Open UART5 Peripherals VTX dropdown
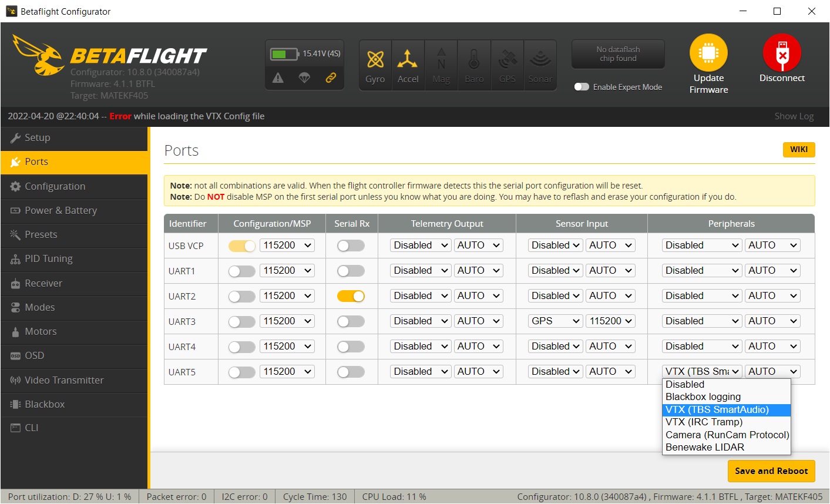The height and width of the screenshot is (504, 830). (702, 372)
